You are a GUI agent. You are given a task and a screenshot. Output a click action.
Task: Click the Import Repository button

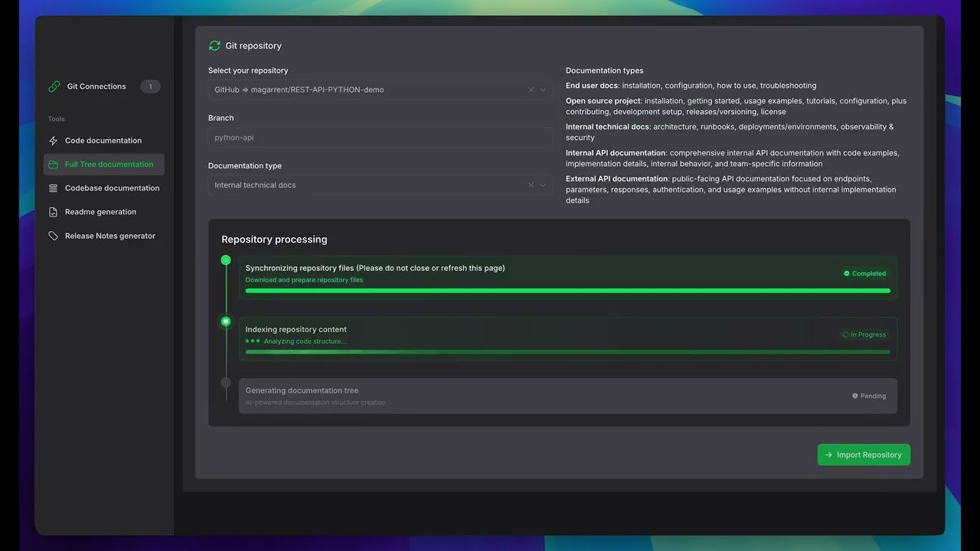(864, 455)
